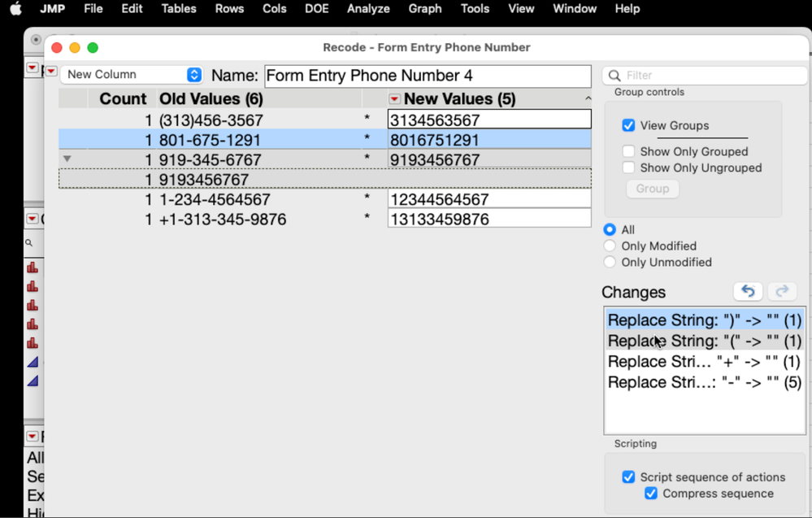Edit new value 12344564567
The height and width of the screenshot is (518, 812).
pos(489,199)
